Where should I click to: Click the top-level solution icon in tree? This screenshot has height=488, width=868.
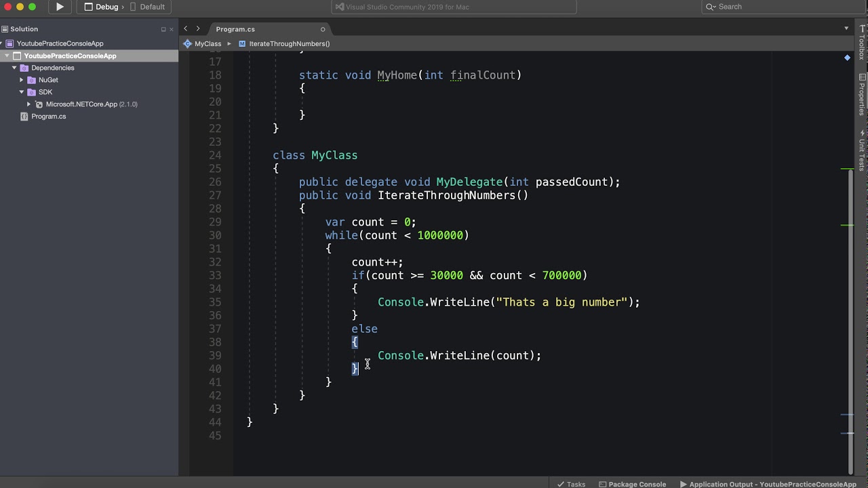click(9, 43)
